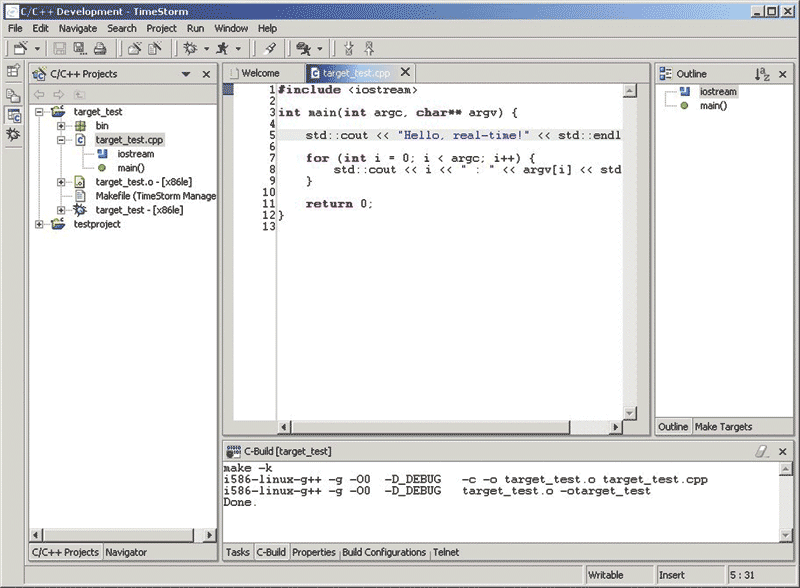Screen dimensions: 800x588
Task: Launch the Debug tool from the toolbar
Action: 189,47
